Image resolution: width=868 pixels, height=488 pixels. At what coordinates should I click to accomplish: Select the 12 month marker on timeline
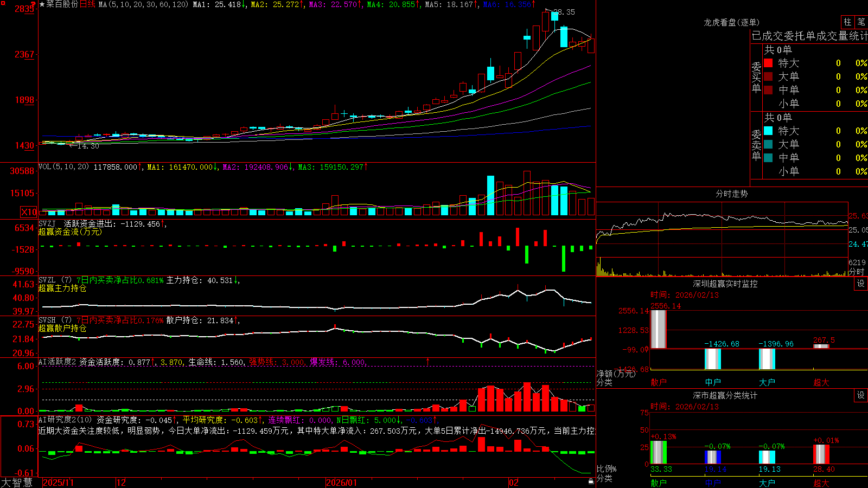coord(122,483)
